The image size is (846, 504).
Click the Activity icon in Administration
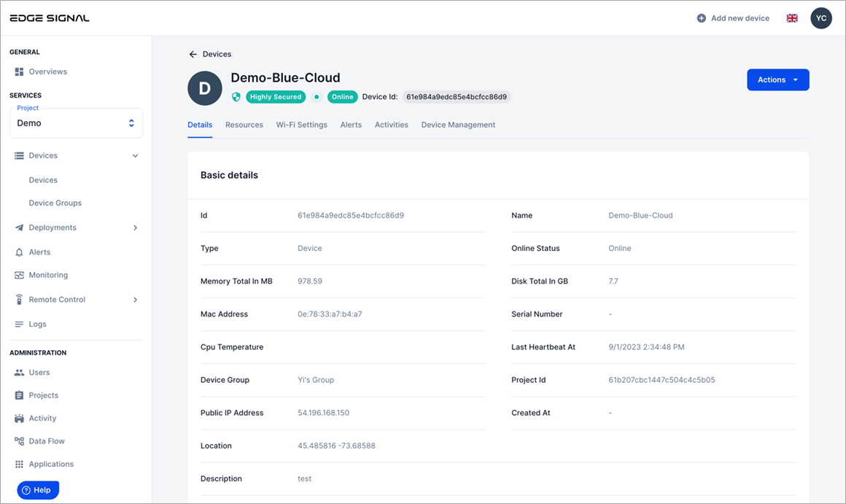click(20, 418)
